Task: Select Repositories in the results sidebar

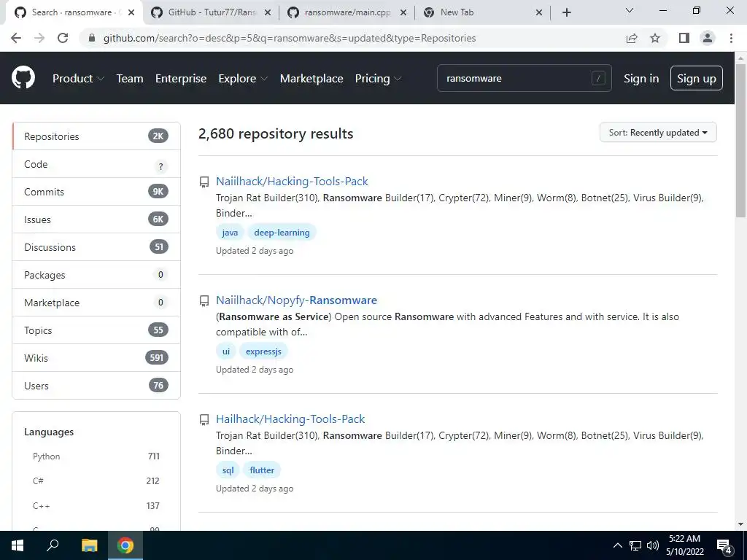Action: coord(96,136)
